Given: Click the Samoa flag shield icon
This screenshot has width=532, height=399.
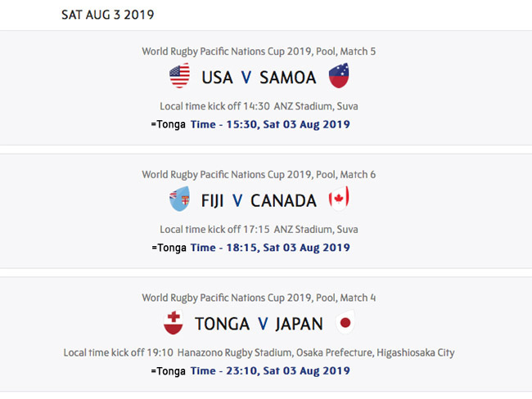Looking at the screenshot, I should tap(339, 75).
